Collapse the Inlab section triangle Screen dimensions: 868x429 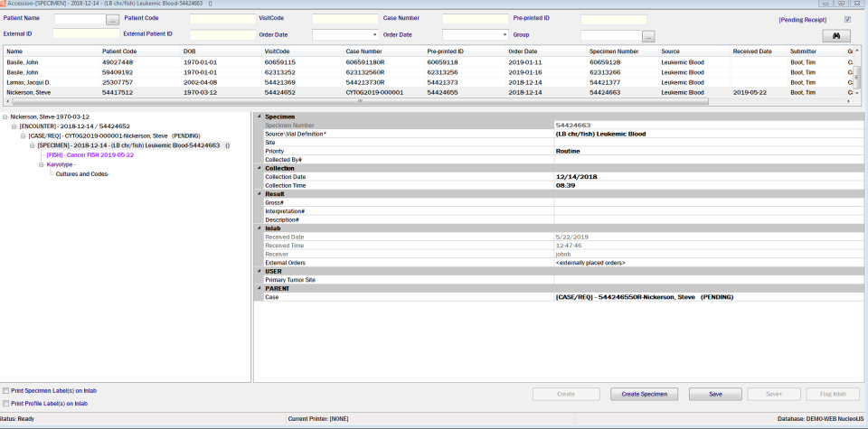(x=259, y=228)
